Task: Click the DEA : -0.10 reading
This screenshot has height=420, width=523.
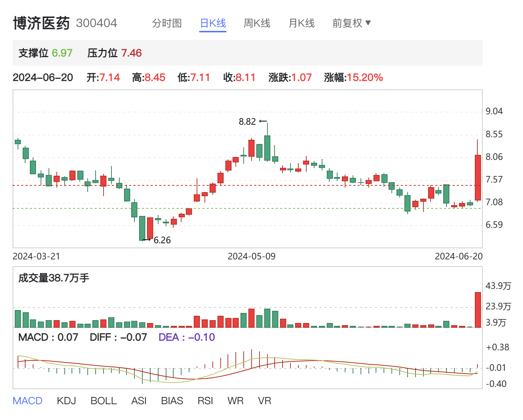Action: 187,337
